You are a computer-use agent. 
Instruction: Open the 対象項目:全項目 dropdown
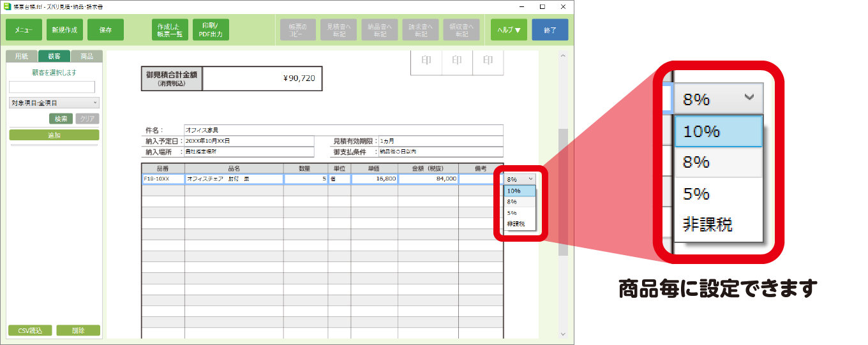(x=54, y=103)
